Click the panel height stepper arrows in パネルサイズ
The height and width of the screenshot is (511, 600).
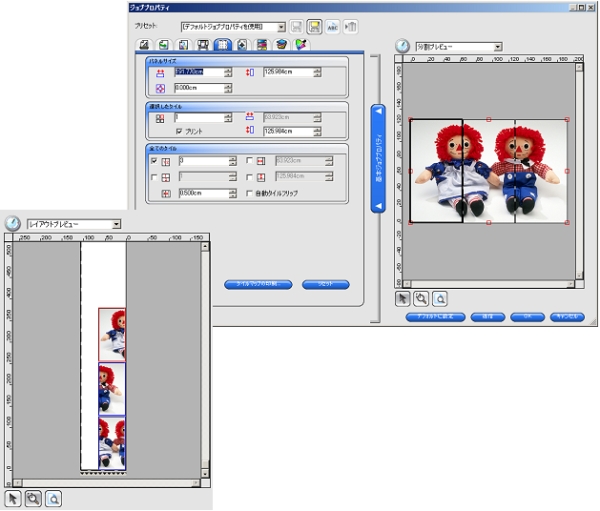[x=317, y=72]
